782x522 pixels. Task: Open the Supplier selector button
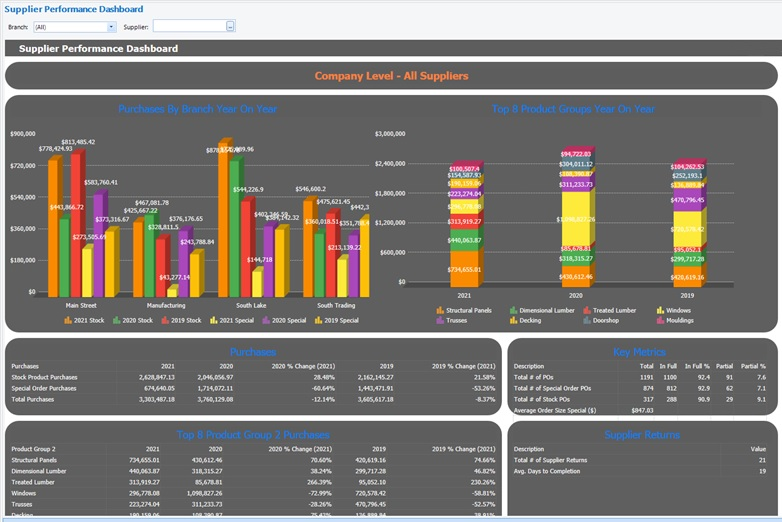tap(230, 26)
